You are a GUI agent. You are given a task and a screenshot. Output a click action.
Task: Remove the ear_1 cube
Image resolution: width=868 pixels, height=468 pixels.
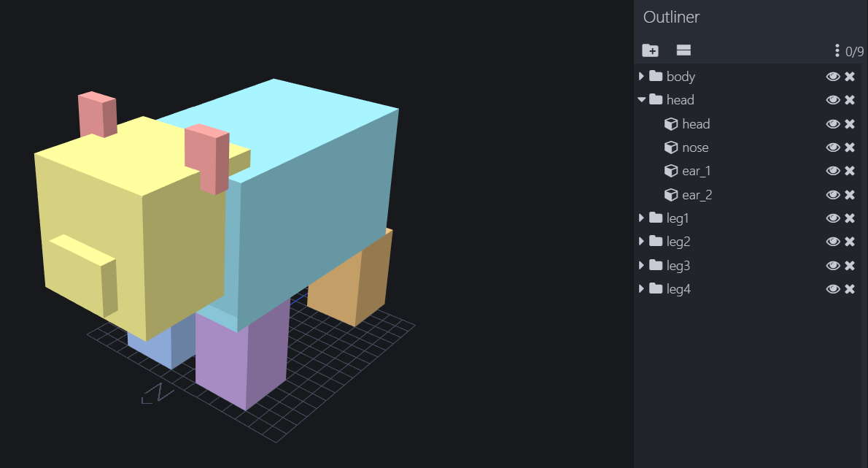point(850,171)
